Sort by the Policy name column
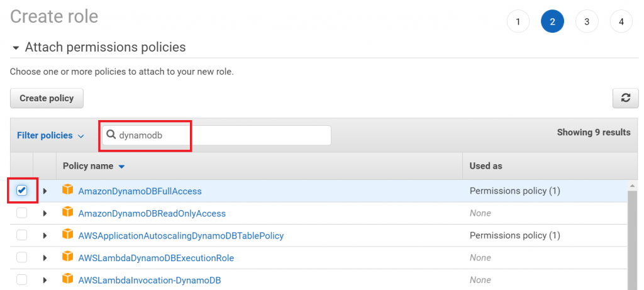644x290 pixels. 94,166
